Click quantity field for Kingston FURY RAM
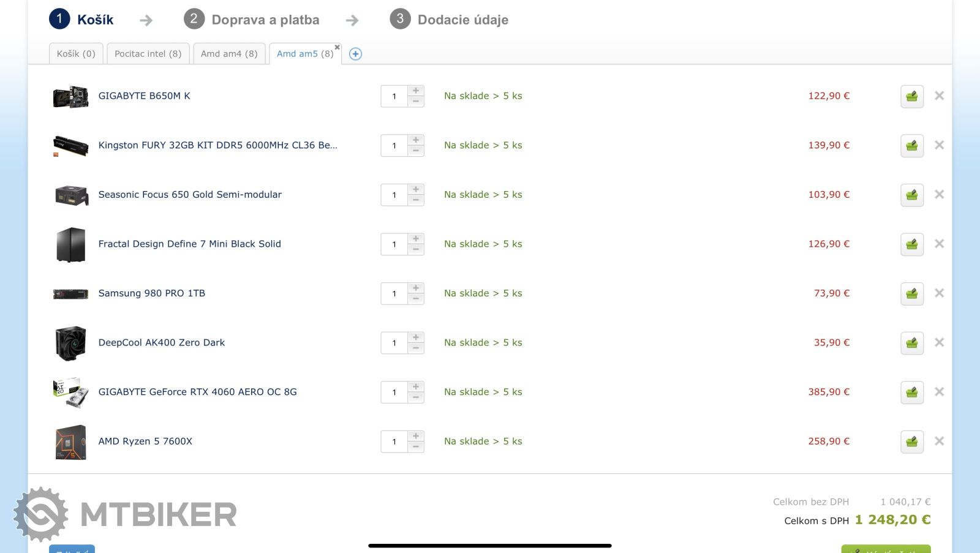 point(394,146)
